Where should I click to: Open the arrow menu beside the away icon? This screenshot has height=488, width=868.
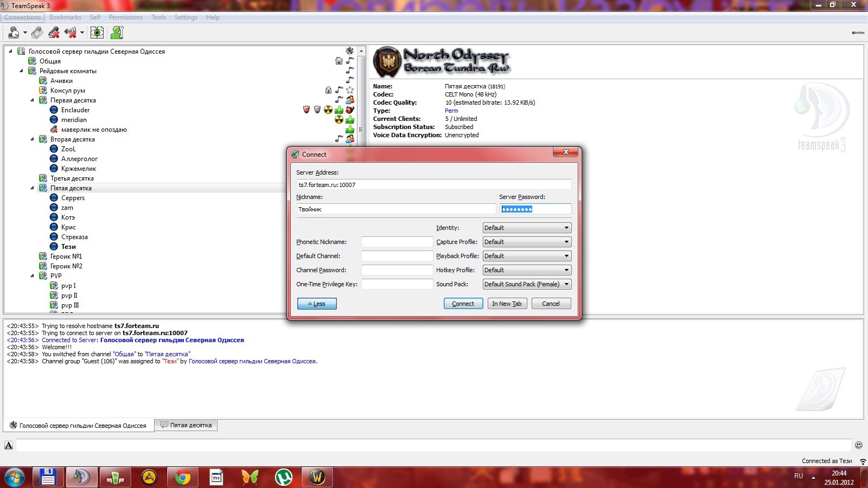[25, 33]
